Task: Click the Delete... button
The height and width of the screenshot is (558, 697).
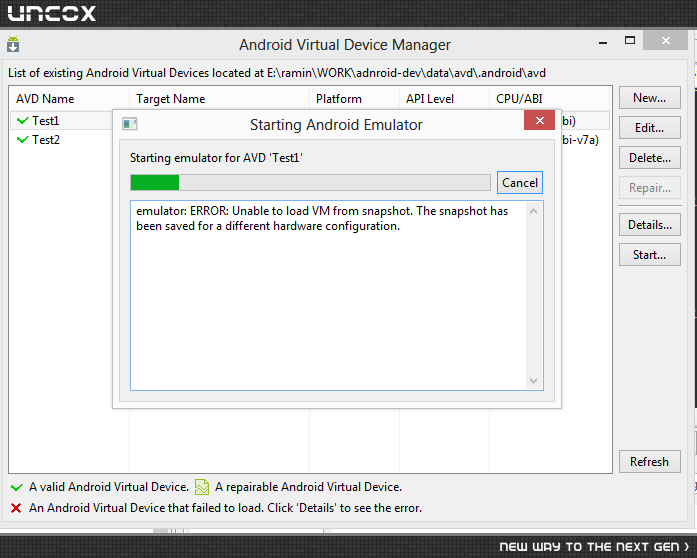Action: pos(649,158)
